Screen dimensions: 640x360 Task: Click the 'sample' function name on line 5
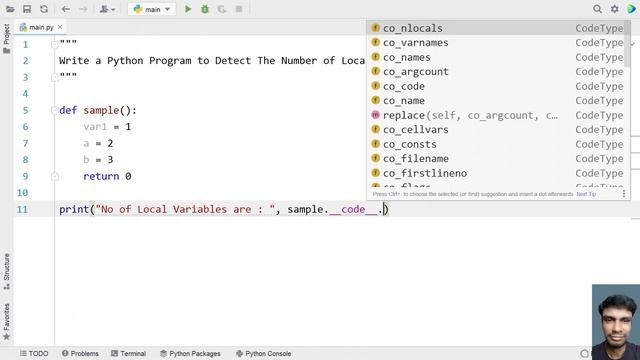point(101,110)
